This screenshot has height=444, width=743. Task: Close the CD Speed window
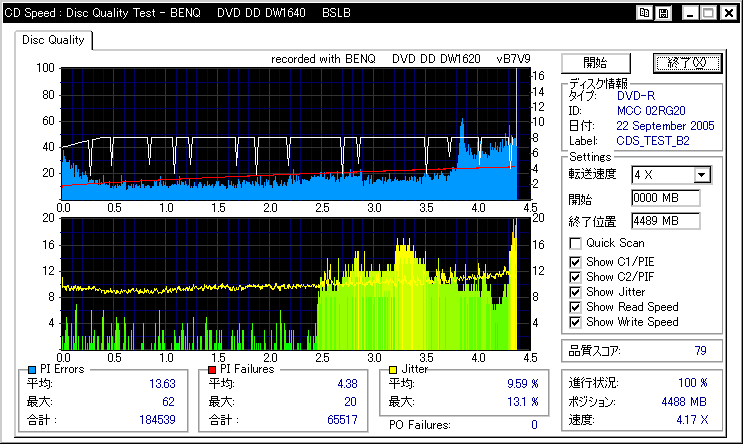tap(728, 13)
